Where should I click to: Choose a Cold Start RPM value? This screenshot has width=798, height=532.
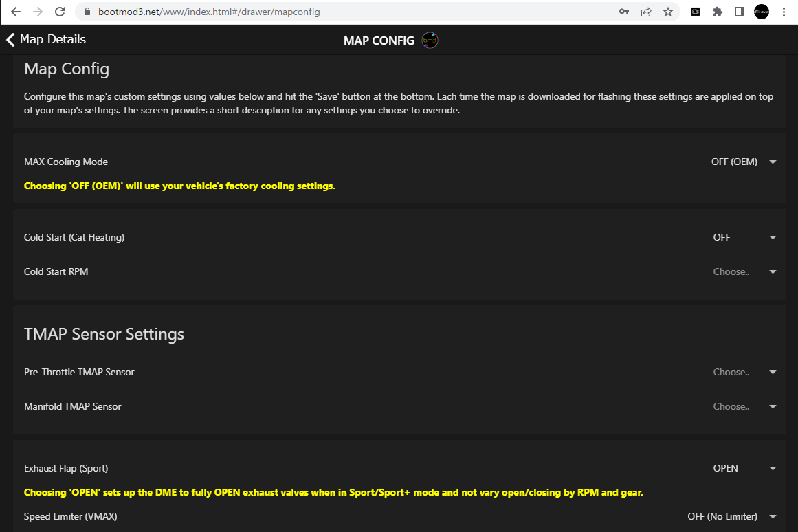tap(744, 272)
